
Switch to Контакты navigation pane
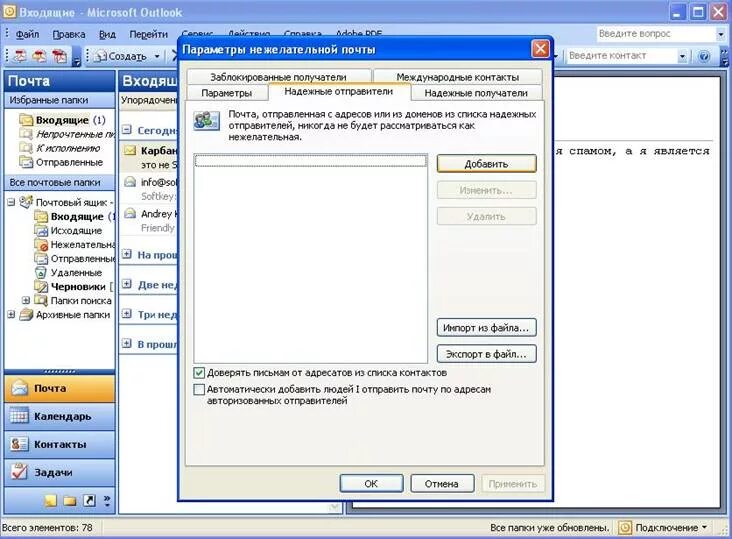coord(59,444)
